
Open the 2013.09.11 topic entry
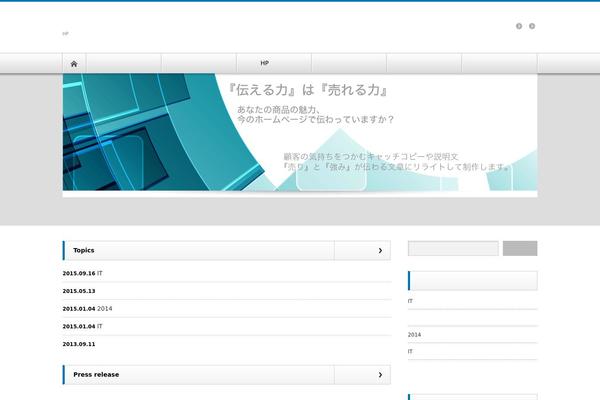(79, 344)
